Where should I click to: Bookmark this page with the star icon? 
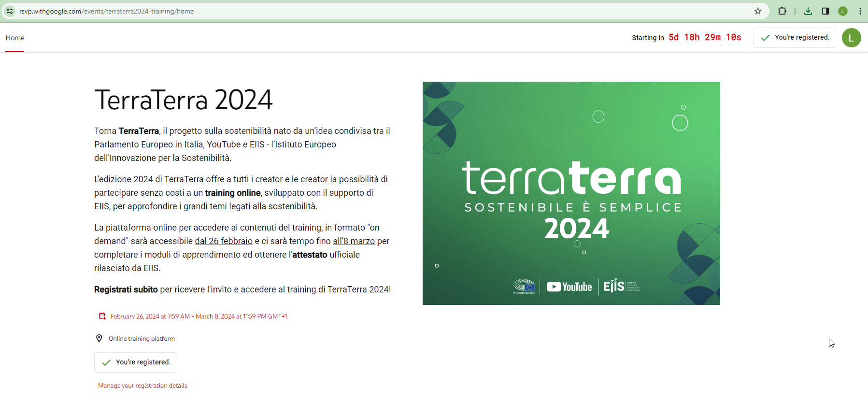758,11
